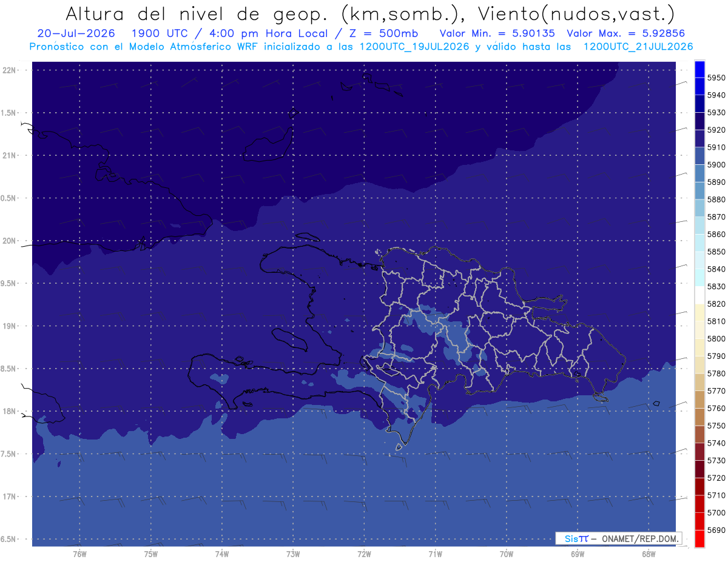Click the legend color segment between 5920 and 5910
Viewport: 728px width, 562px height.
[x=699, y=138]
